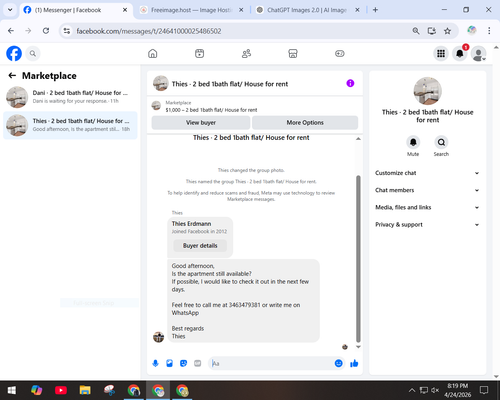Open the Facebook logo home link
500x400 pixels.
pos(14,54)
